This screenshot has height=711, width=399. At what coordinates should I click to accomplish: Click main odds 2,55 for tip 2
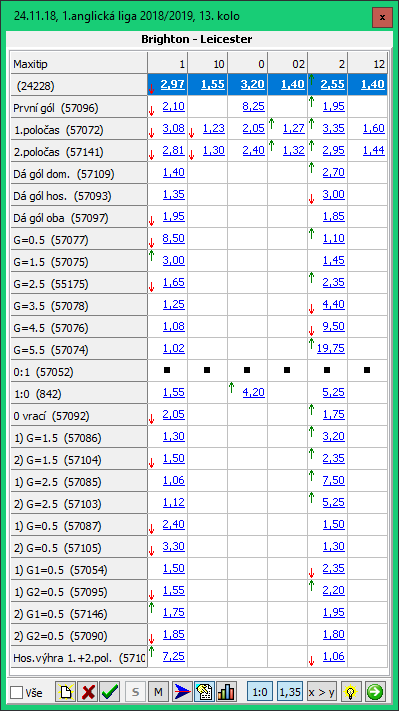point(334,84)
